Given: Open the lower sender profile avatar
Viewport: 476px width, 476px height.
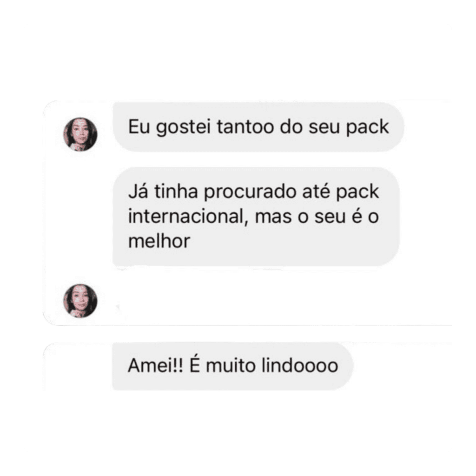Looking at the screenshot, I should click(x=80, y=301).
